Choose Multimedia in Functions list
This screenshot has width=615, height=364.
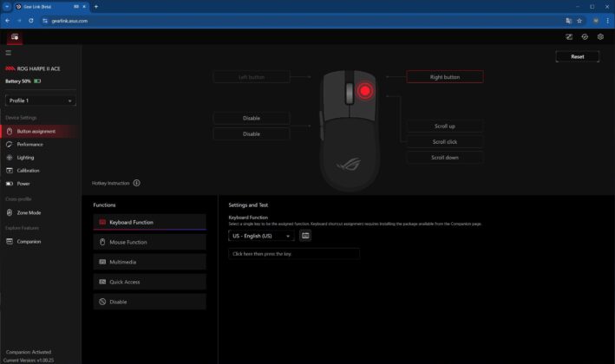point(149,262)
